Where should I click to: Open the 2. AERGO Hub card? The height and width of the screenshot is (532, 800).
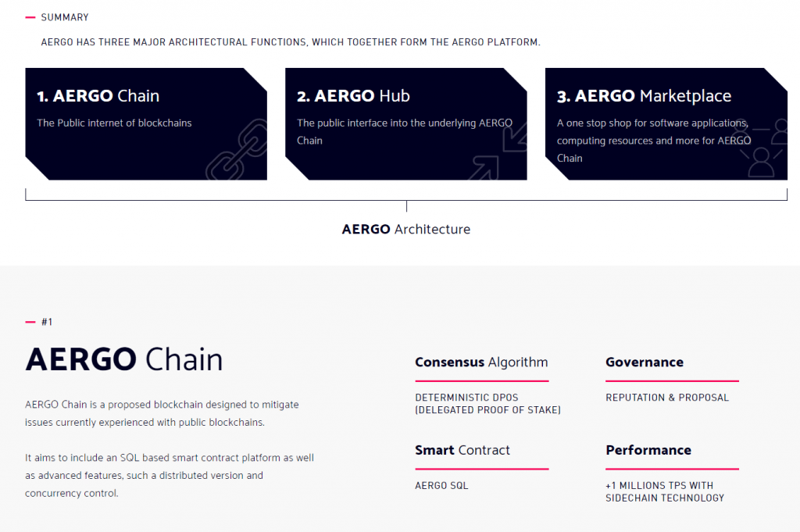[406, 124]
